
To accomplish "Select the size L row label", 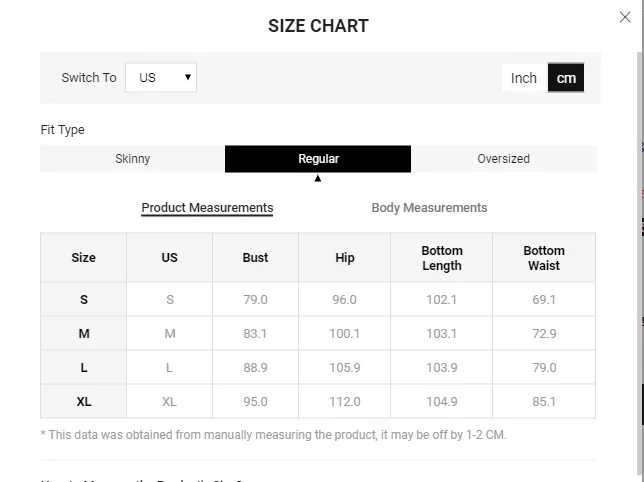I will coord(84,368).
